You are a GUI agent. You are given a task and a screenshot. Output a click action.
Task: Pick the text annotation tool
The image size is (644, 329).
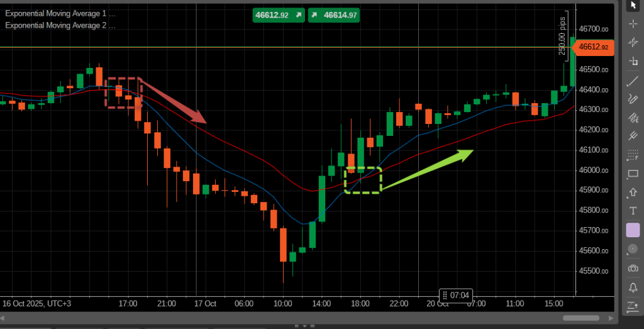(633, 211)
